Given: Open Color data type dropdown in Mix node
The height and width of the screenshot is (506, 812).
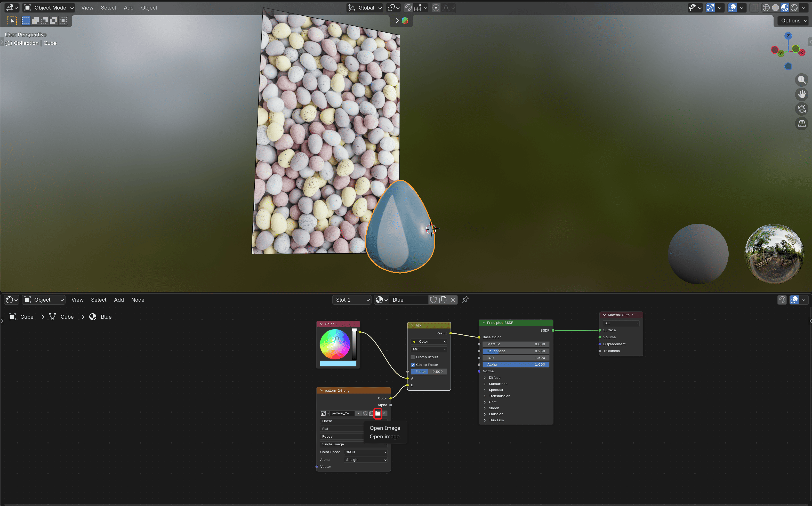Looking at the screenshot, I should pos(429,342).
